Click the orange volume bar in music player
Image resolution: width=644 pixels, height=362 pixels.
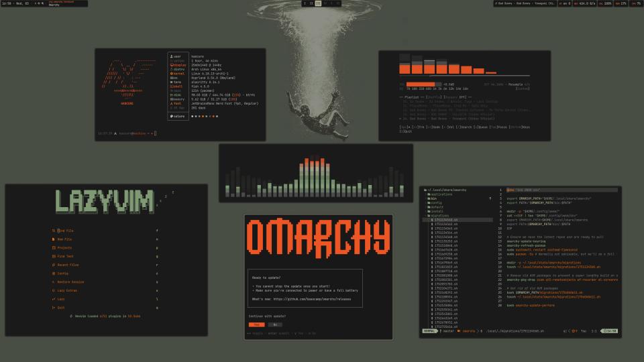pyautogui.click(x=419, y=84)
